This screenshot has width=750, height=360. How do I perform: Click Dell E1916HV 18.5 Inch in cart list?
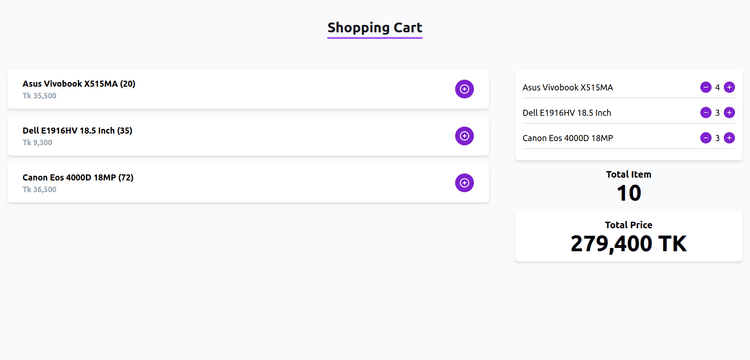point(567,113)
